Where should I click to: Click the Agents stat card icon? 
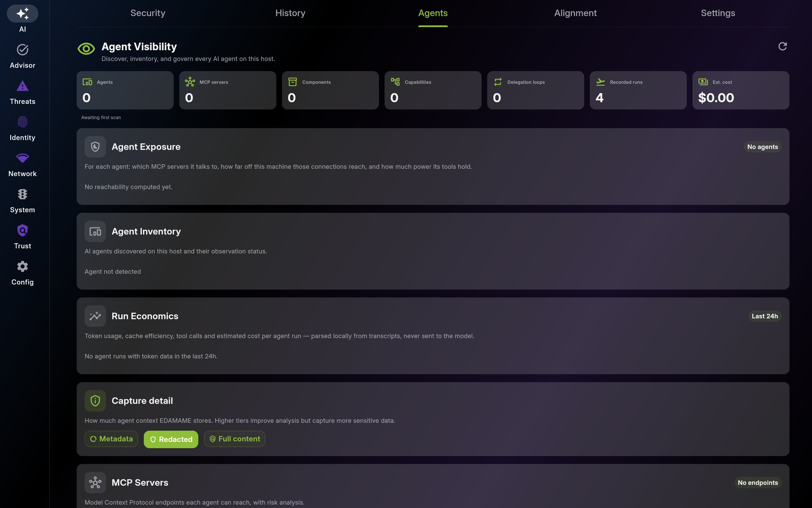pyautogui.click(x=87, y=82)
